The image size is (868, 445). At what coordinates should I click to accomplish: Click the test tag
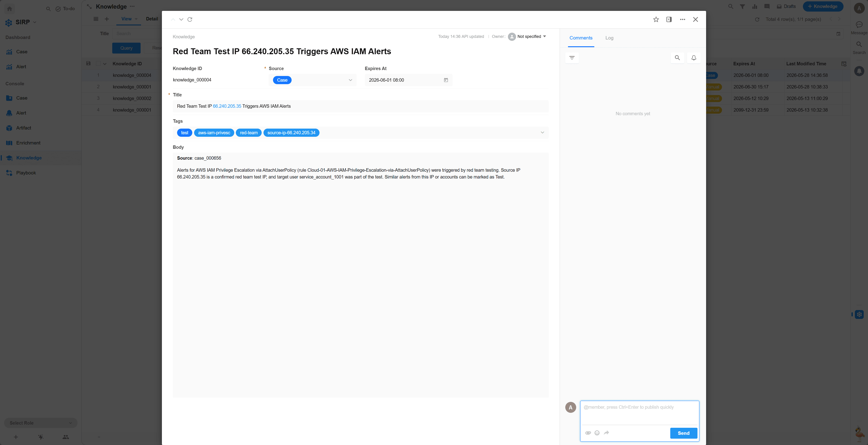(x=184, y=133)
